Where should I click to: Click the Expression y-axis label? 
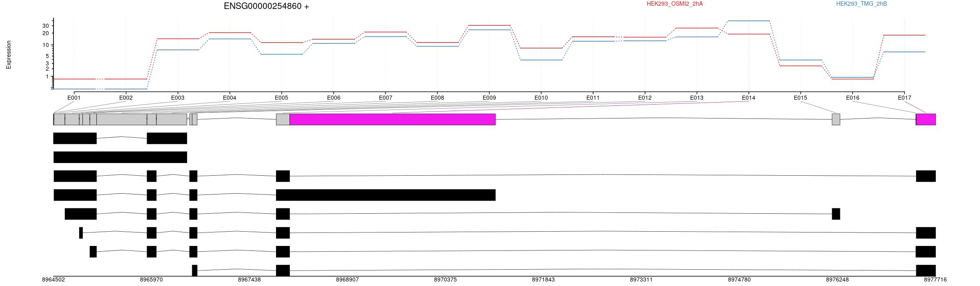9,55
